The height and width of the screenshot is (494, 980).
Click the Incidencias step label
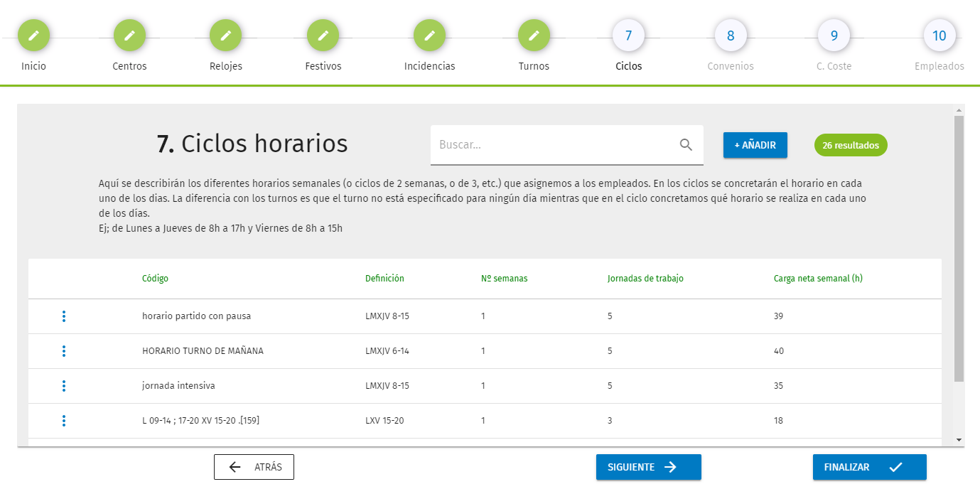click(429, 66)
